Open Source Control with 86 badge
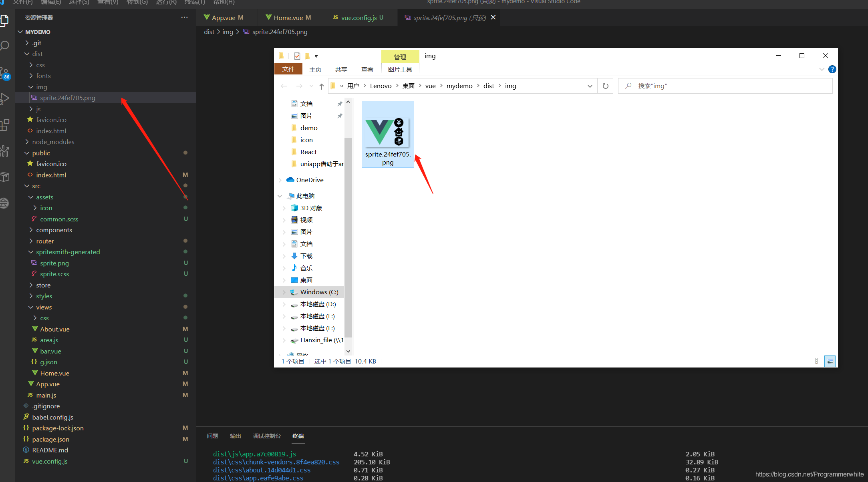 coord(4,73)
